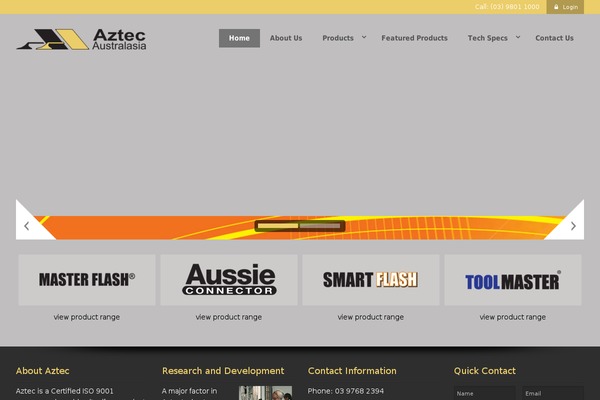Image resolution: width=600 pixels, height=400 pixels.
Task: View product range under ToolMaster
Action: pos(513,317)
